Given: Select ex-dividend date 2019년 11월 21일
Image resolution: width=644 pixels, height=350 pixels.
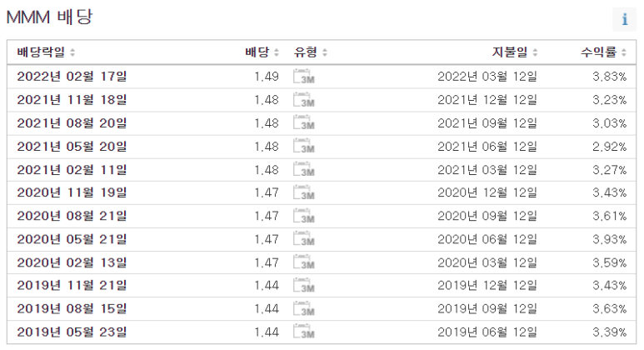Looking at the screenshot, I should pyautogui.click(x=72, y=286).
